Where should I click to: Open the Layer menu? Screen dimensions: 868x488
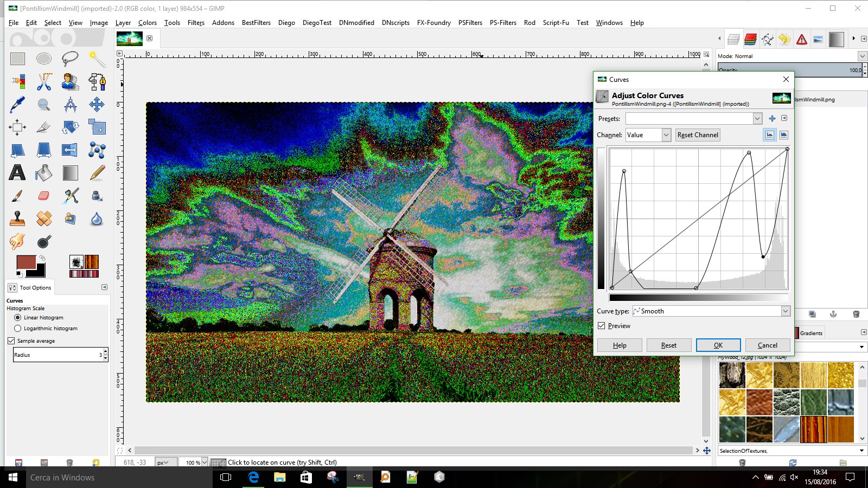[x=123, y=23]
